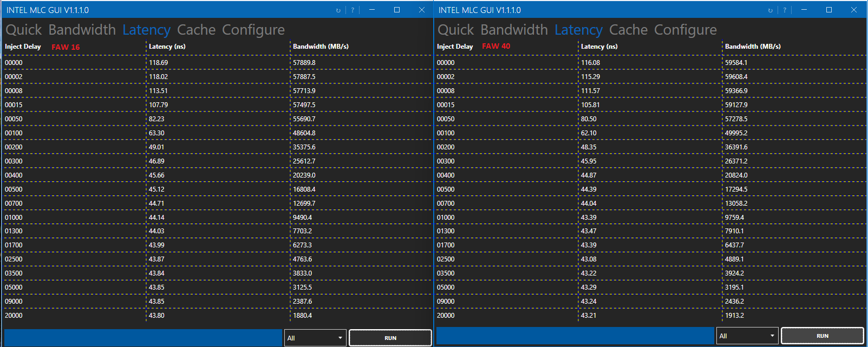Select bandwidth value 1880.4
The image size is (868, 347).
click(302, 316)
